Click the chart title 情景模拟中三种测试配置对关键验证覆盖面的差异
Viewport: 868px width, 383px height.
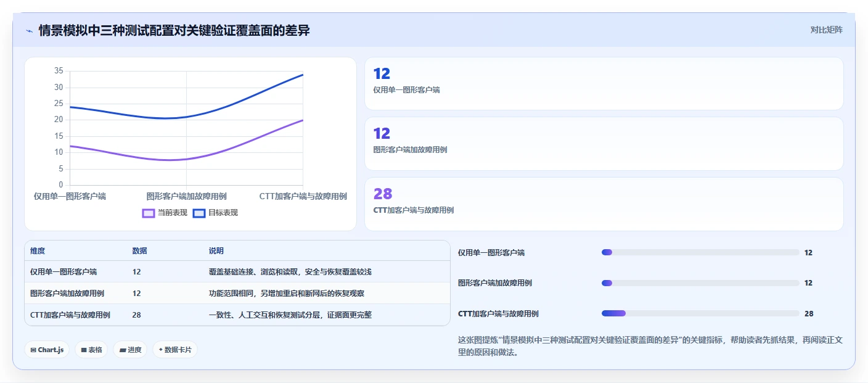pos(174,30)
